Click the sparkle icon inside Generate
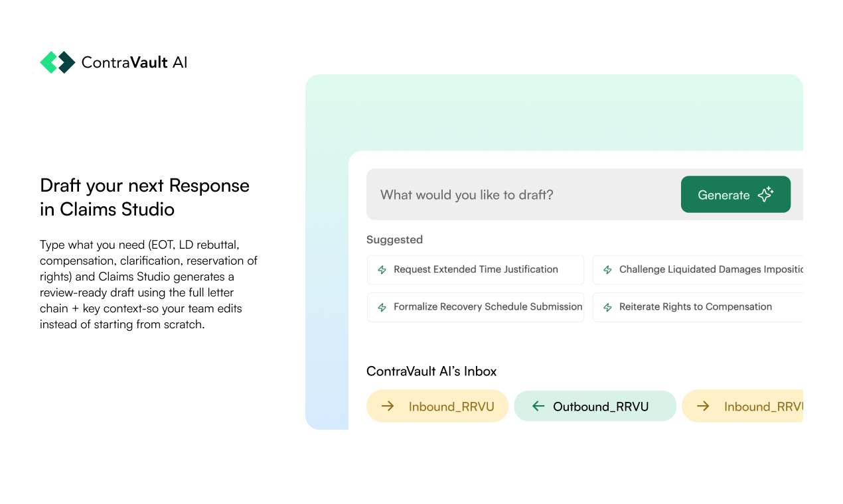The height and width of the screenshot is (504, 843). click(x=765, y=194)
